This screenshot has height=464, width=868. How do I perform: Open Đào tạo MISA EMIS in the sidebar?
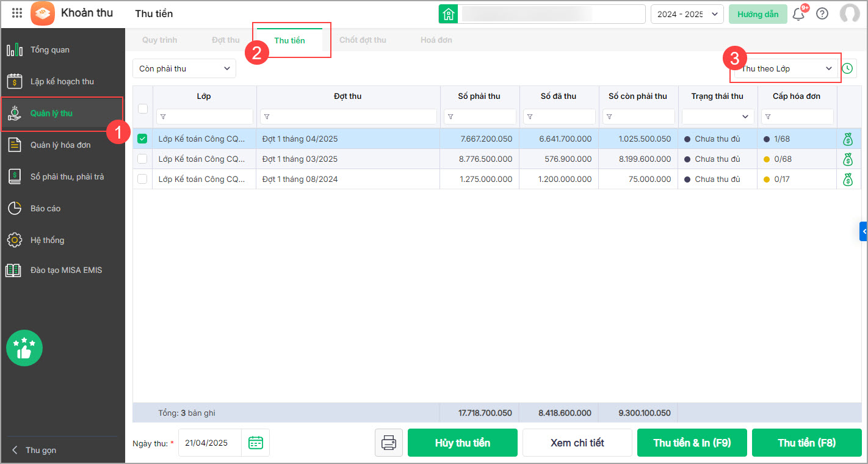tap(62, 270)
